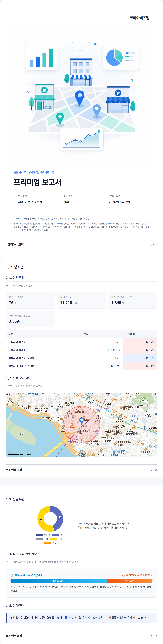Select the business type value 카페
This screenshot has width=163, height=644.
coord(66,202)
